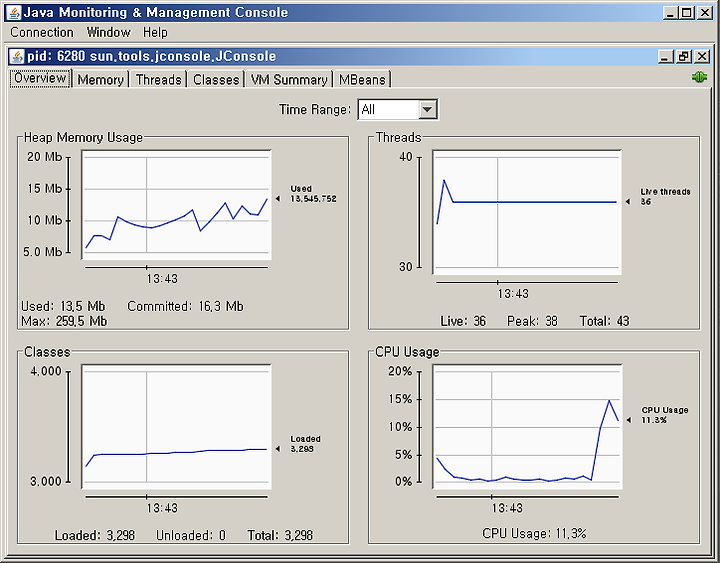Close the Java Monitoring Console window
720x563 pixels.
click(704, 13)
